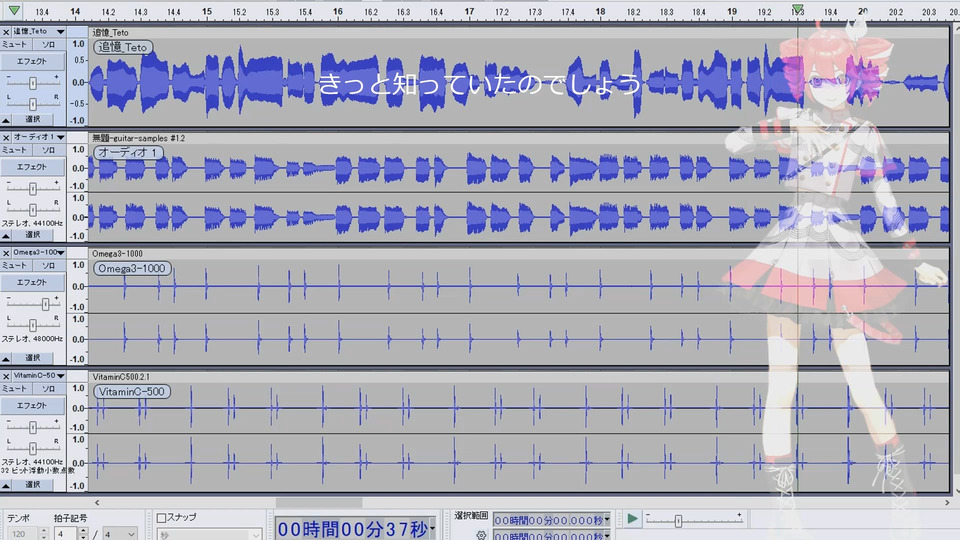Close the VitaminC-500 track
The image size is (960, 540).
(6, 376)
